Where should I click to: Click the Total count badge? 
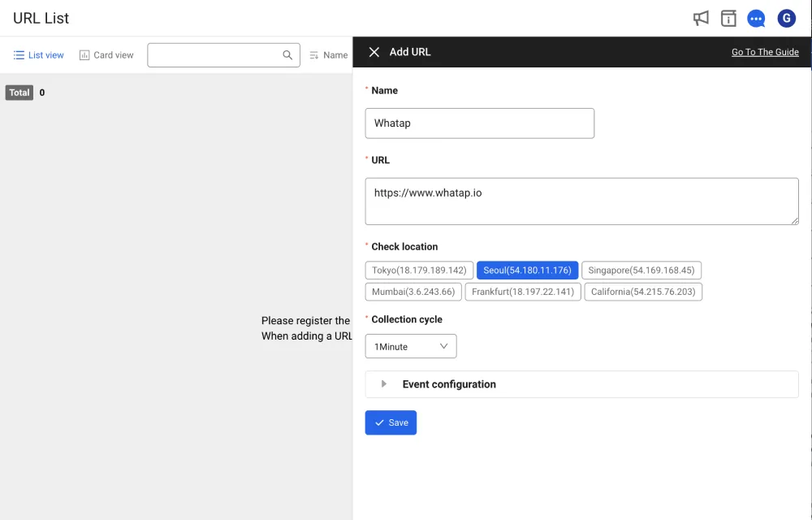pos(19,93)
